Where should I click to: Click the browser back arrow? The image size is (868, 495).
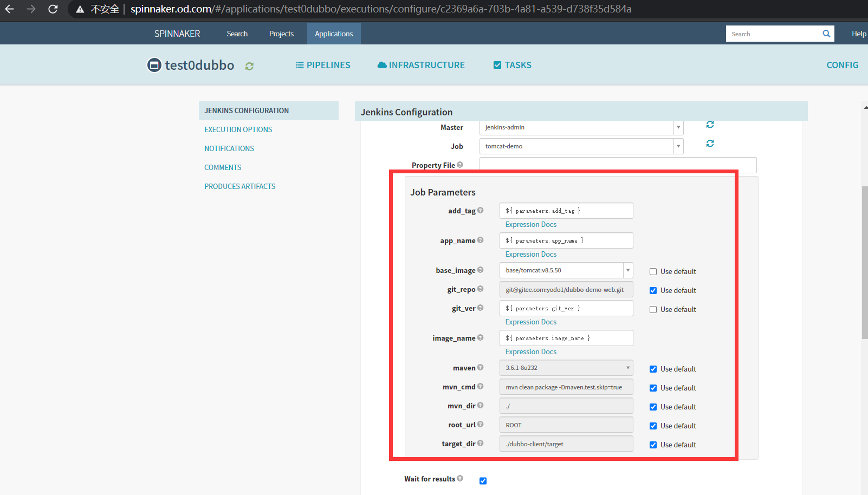click(x=10, y=9)
